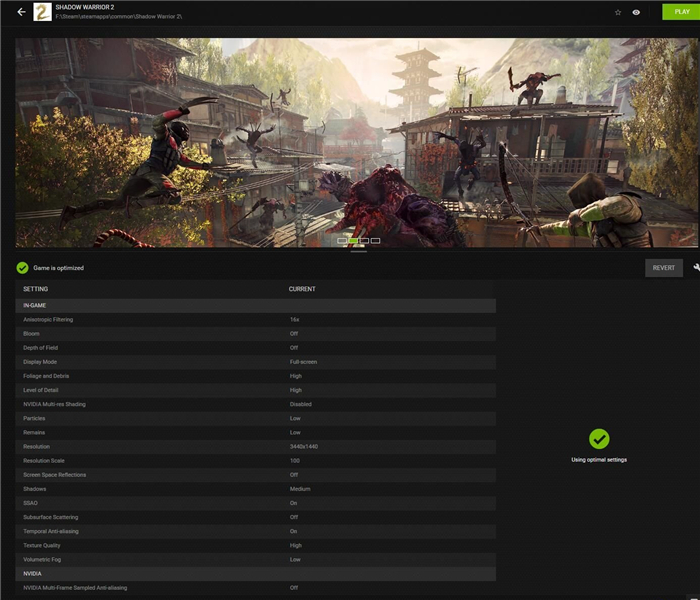Select the Resolution Scale row

255,461
